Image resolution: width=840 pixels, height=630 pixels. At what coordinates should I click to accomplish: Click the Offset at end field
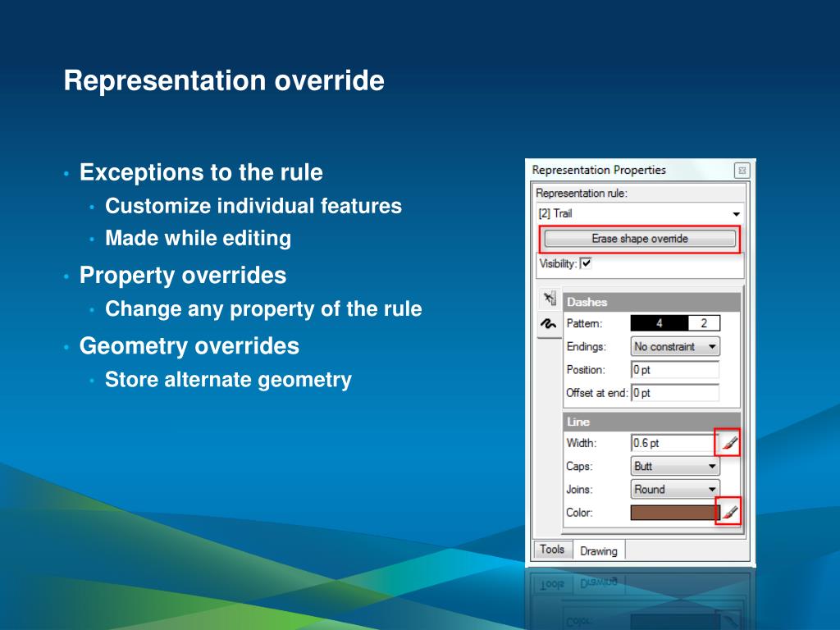(x=675, y=393)
